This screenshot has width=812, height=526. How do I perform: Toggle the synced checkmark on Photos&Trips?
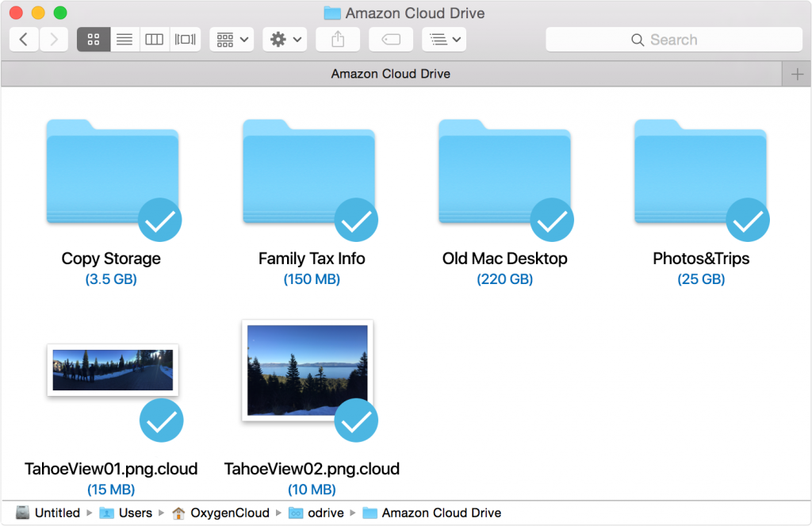[748, 221]
